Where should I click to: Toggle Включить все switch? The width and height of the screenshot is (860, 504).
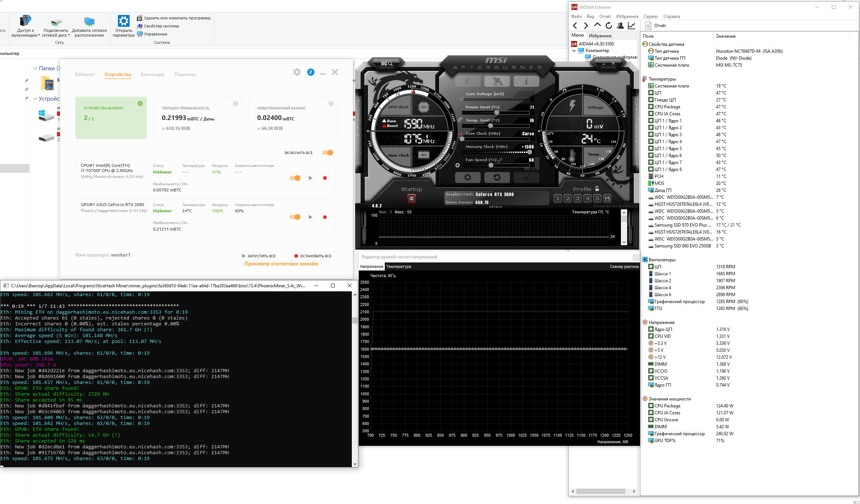(328, 153)
